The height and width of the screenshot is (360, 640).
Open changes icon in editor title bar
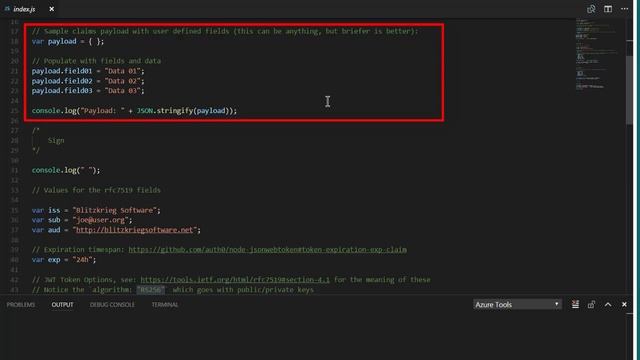pos(591,9)
